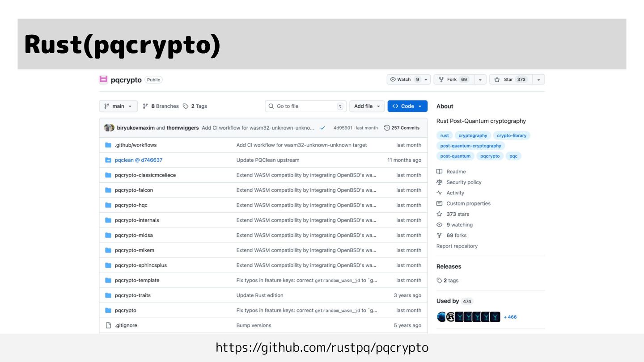Open the .github/workflows folder
The image size is (644, 362).
pyautogui.click(x=136, y=145)
